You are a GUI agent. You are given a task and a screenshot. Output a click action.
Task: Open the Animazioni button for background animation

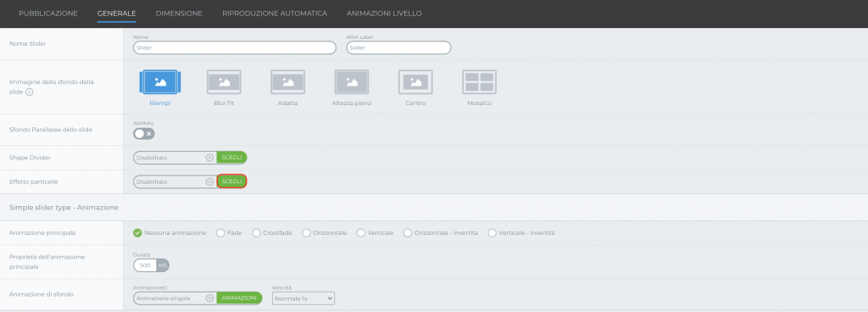(x=239, y=298)
